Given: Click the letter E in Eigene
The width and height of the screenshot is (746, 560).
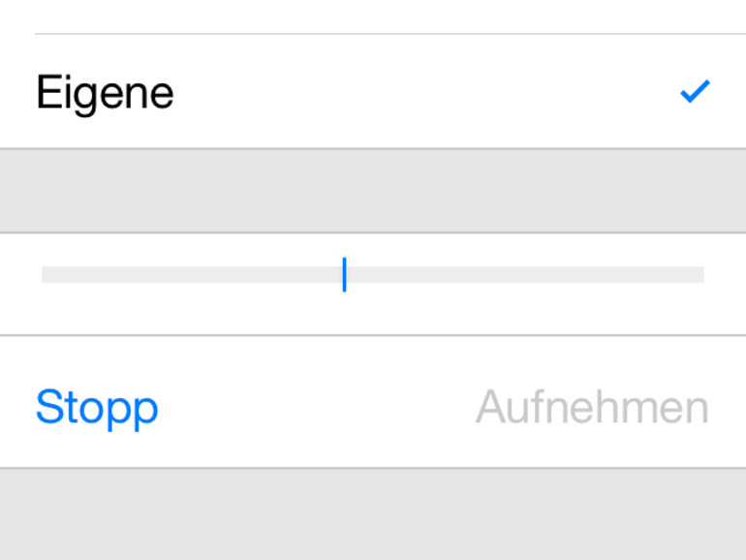Looking at the screenshot, I should [x=47, y=93].
